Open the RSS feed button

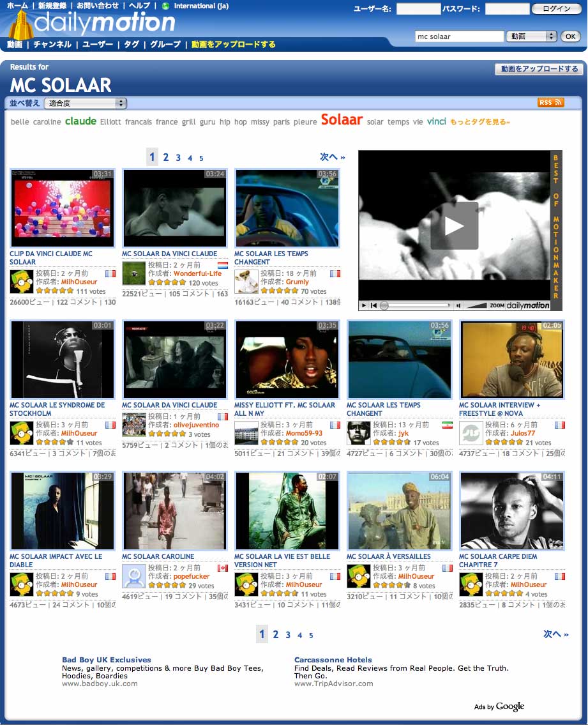click(x=550, y=103)
